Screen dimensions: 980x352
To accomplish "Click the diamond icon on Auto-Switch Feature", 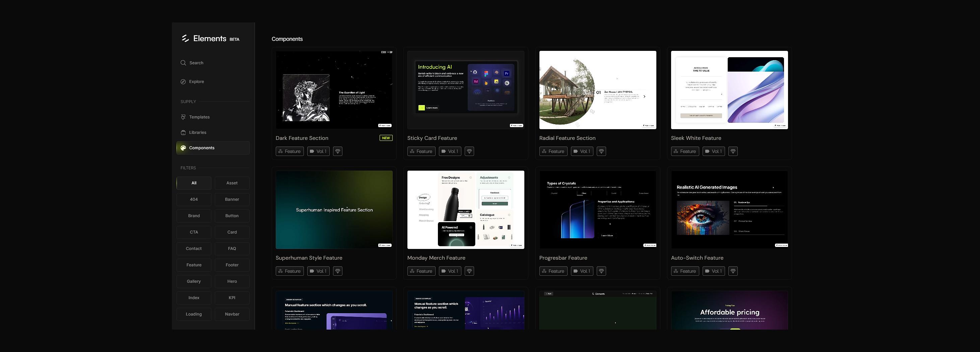I will click(x=733, y=271).
